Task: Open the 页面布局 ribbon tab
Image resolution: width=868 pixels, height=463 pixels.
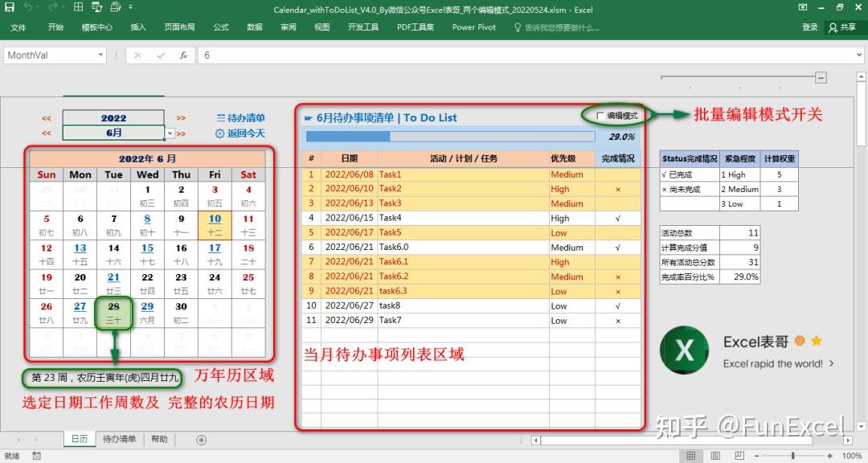Action: click(179, 27)
